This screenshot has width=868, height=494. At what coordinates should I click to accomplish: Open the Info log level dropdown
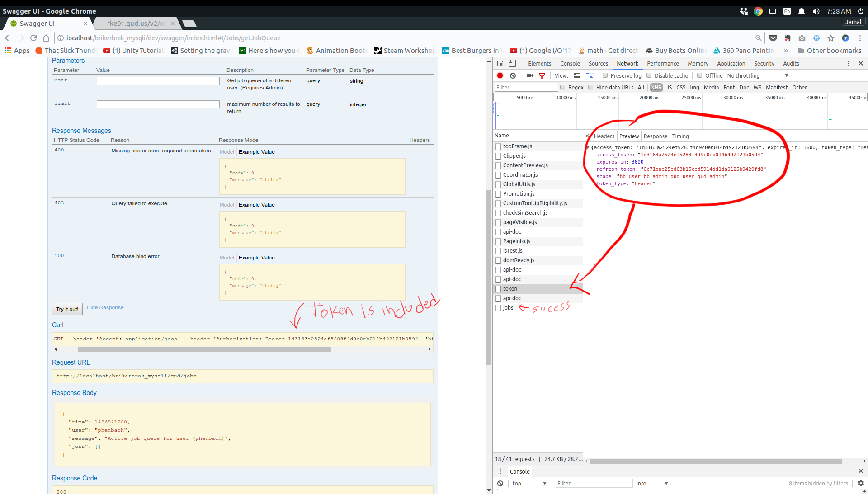pos(651,483)
